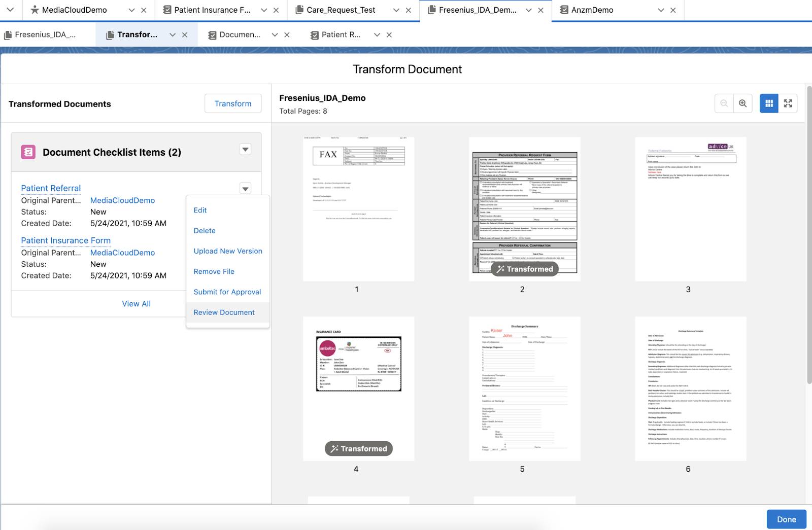Open Fresenius_IDA_Dem... tab dropdown chevron

coord(529,10)
